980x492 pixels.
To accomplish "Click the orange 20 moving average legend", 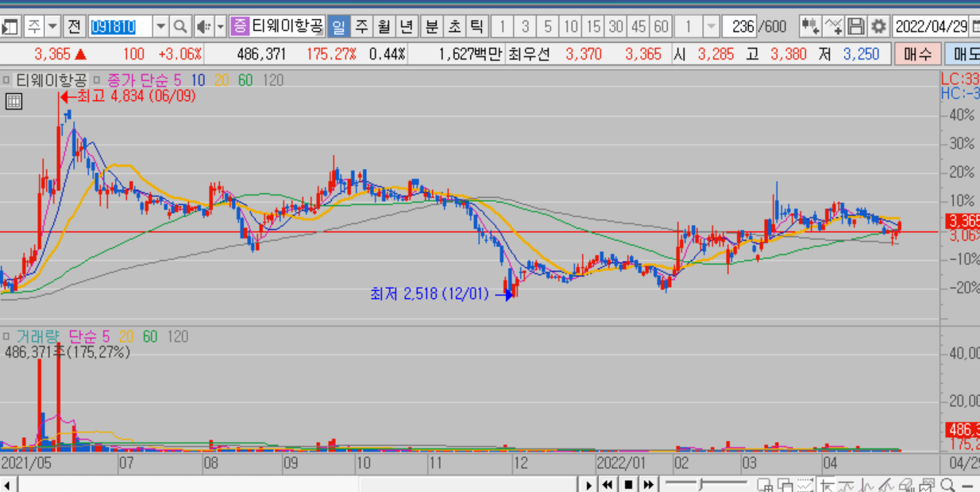I will click(x=222, y=80).
